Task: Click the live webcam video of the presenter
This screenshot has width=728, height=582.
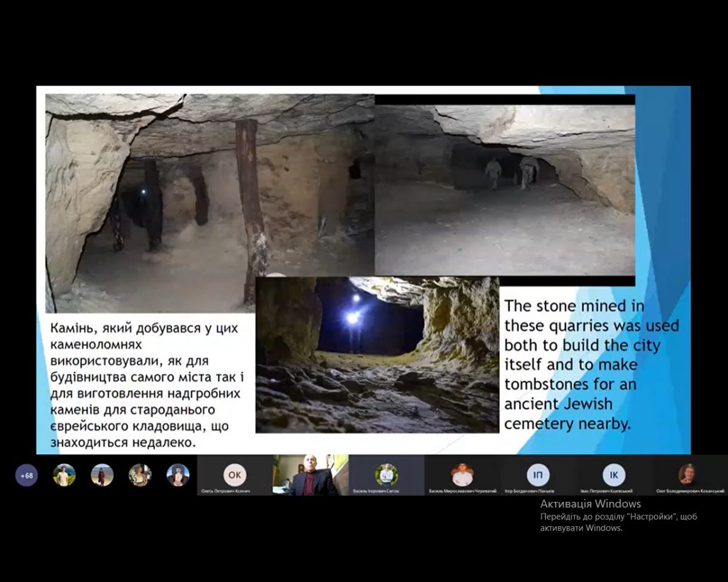Action: (310, 475)
